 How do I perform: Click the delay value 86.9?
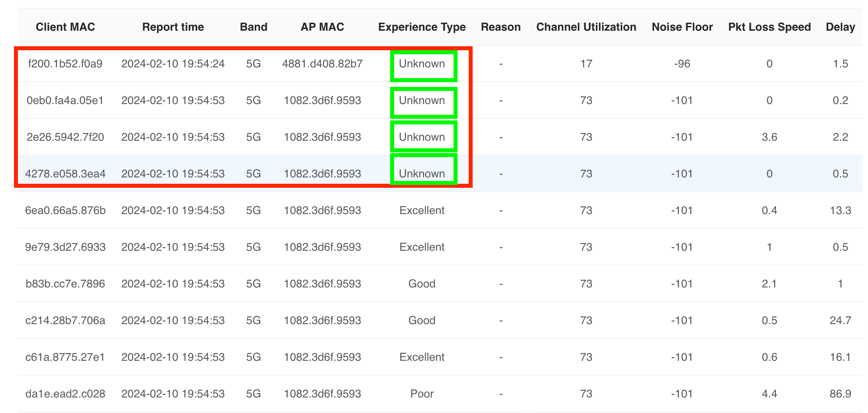tap(841, 394)
